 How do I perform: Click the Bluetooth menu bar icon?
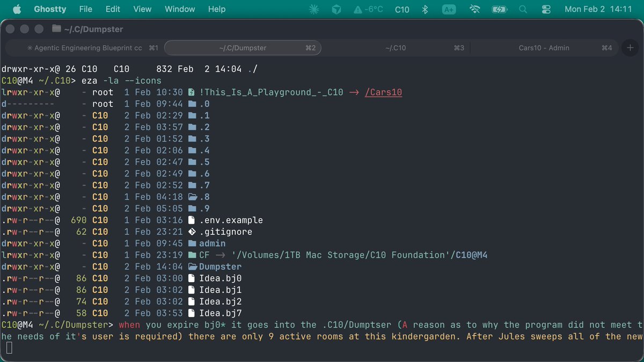click(x=425, y=9)
